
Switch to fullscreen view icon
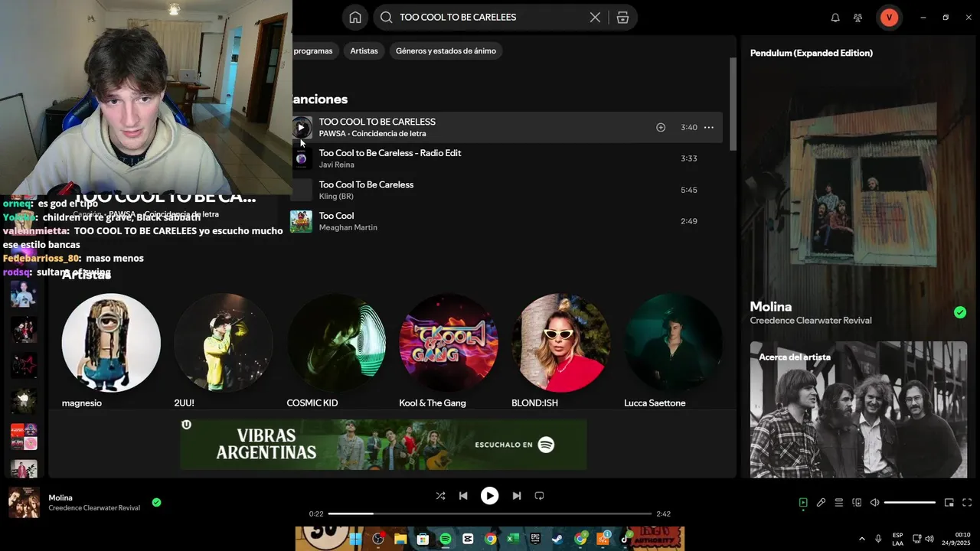[967, 503]
